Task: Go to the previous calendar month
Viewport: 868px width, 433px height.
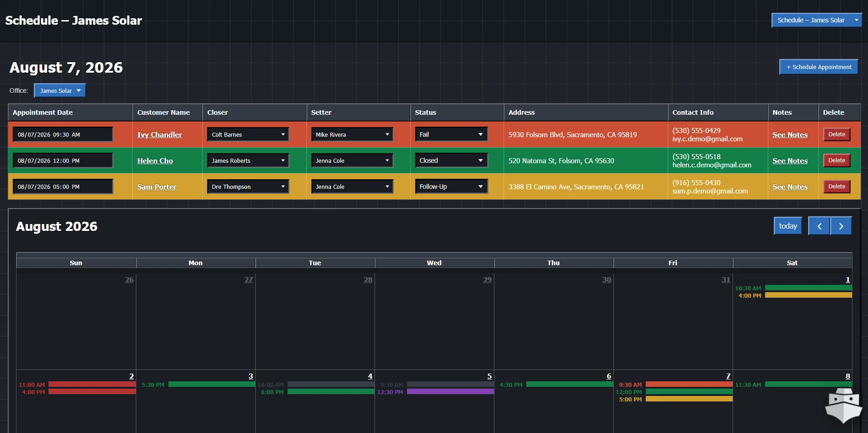Action: point(819,226)
